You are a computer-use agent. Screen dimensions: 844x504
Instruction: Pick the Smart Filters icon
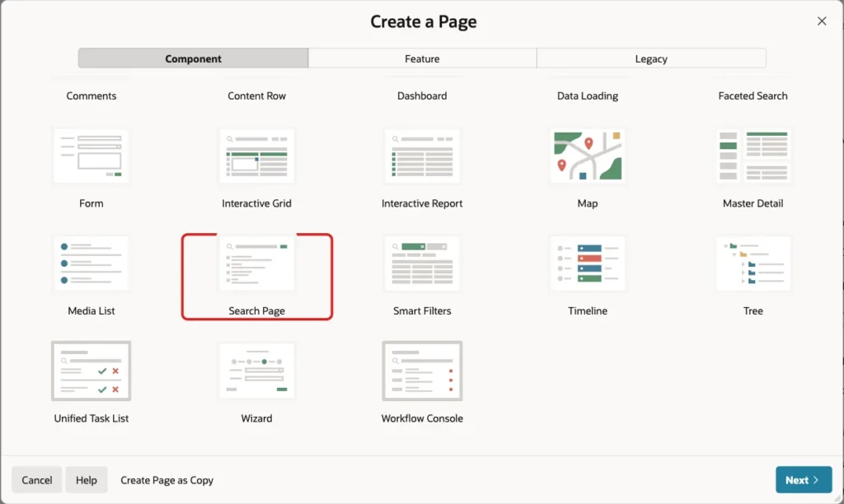(422, 264)
